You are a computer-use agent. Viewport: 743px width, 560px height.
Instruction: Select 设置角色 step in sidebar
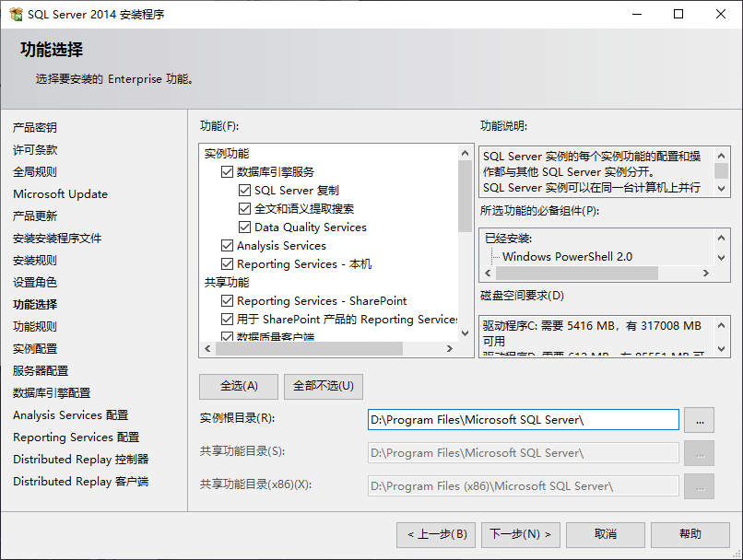(35, 282)
